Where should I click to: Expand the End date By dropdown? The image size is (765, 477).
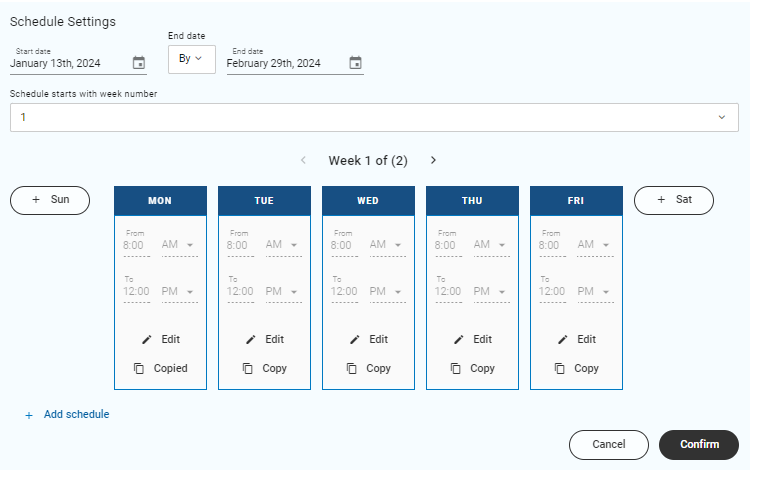click(x=191, y=59)
